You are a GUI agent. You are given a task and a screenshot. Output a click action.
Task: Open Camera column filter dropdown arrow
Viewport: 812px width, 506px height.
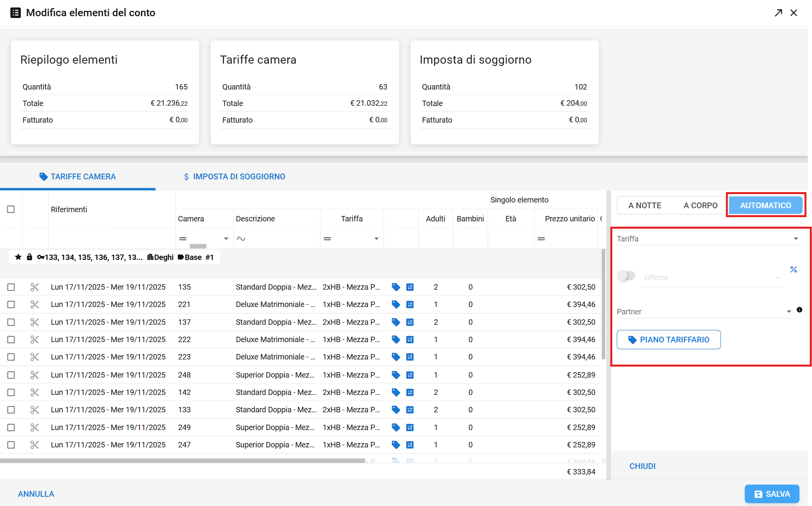pos(226,239)
